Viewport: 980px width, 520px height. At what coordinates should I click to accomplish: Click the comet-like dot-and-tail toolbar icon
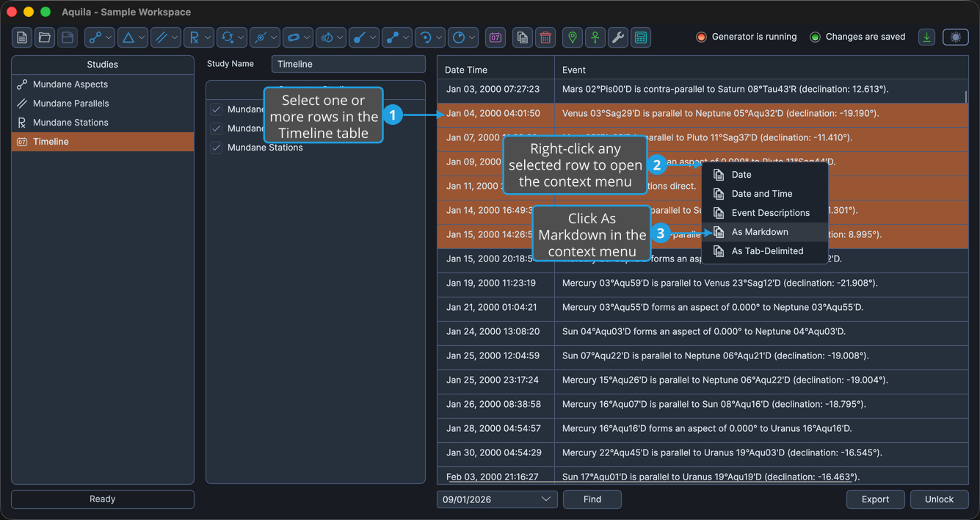tap(360, 37)
